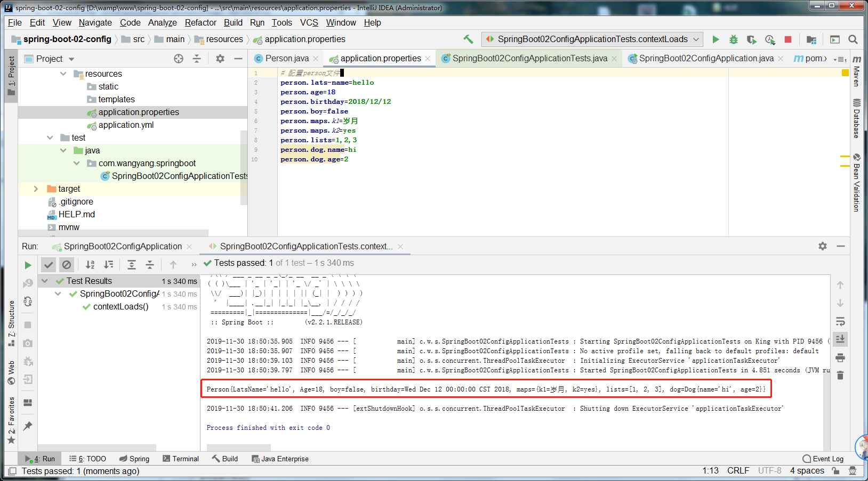Open the Event Log
The height and width of the screenshot is (481, 868).
[823, 459]
